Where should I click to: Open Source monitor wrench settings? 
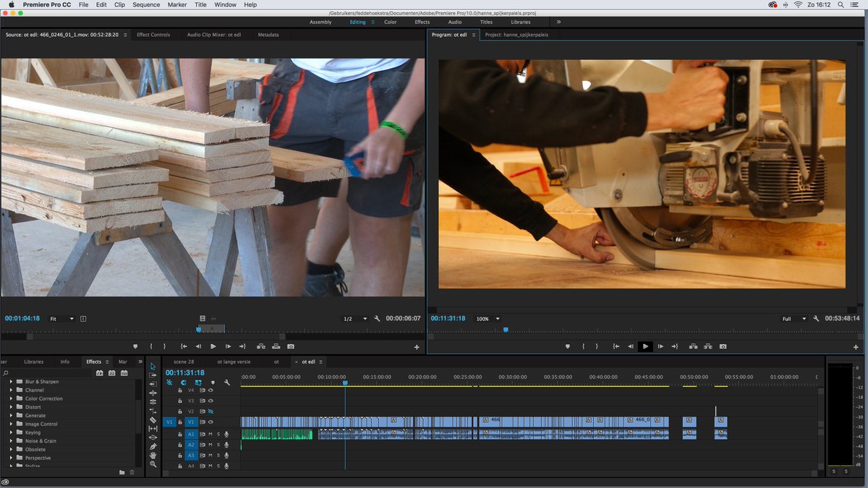(x=378, y=319)
